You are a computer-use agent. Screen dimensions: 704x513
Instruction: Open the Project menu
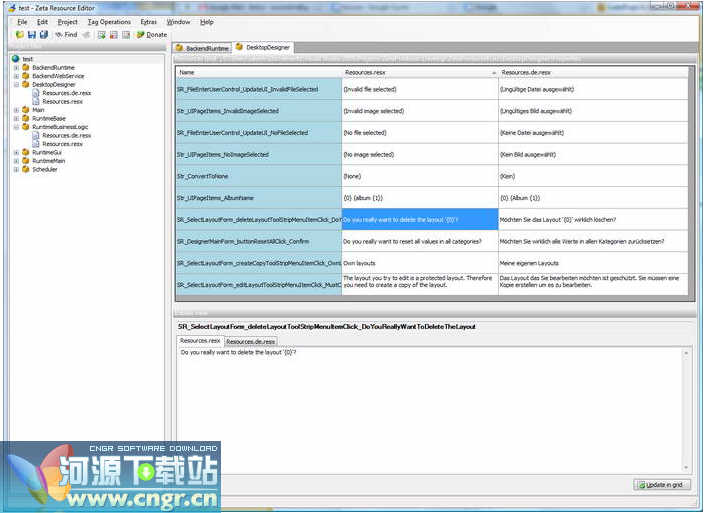[x=67, y=21]
